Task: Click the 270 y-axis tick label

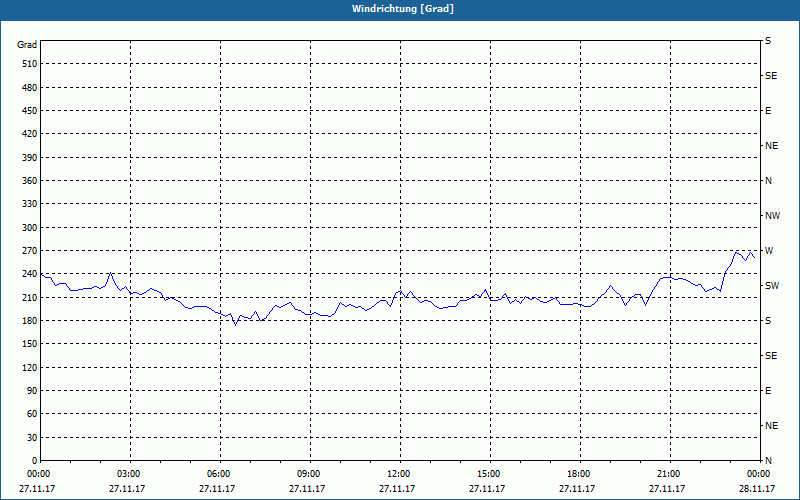Action: pyautogui.click(x=30, y=251)
